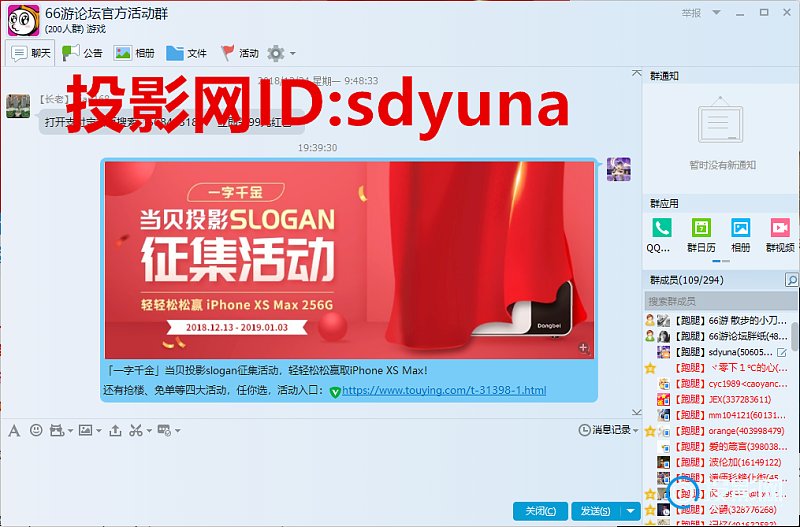Select member 零下1℃的心
The image size is (800, 527).
pyautogui.click(x=717, y=368)
